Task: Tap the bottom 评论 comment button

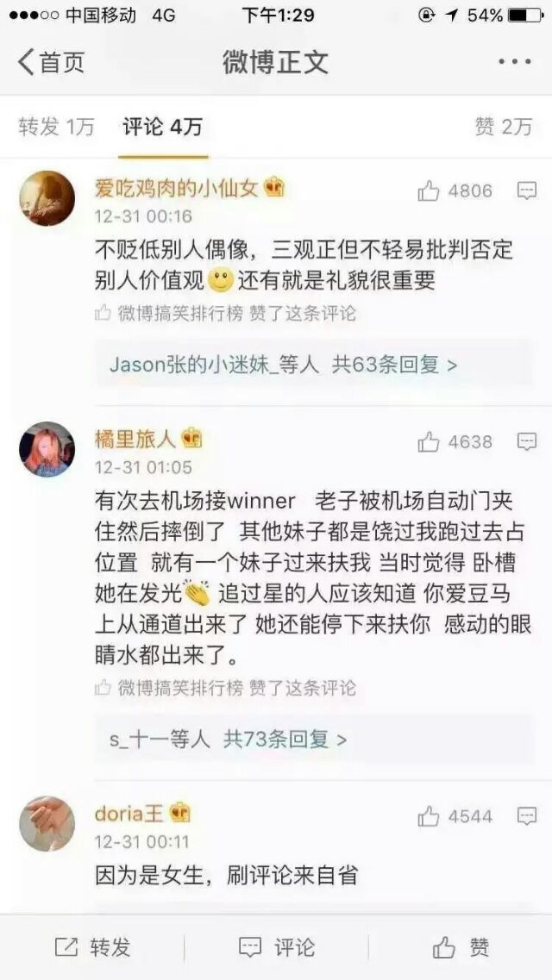Action: click(x=277, y=947)
